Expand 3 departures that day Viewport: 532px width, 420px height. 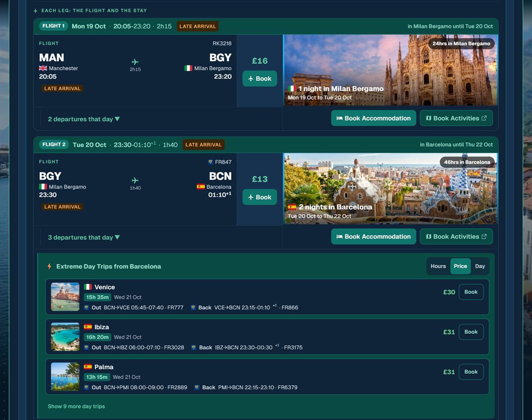[x=84, y=237]
